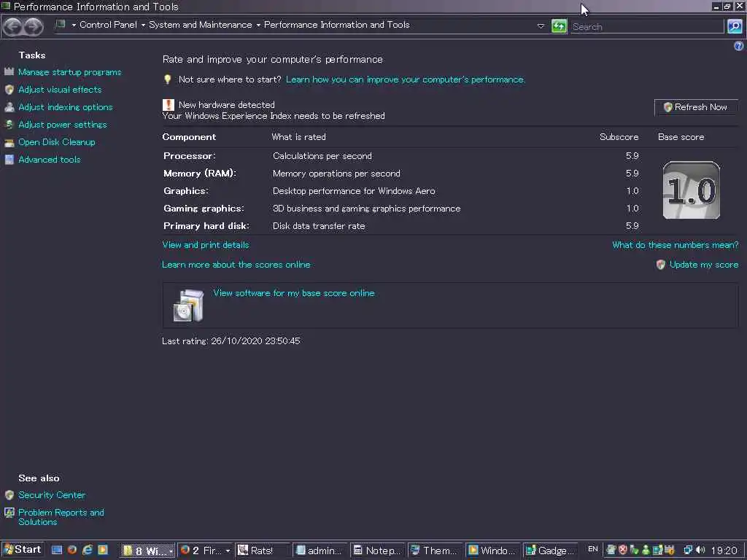747x560 pixels.
Task: Open Adjust visual effects link
Action: pos(60,90)
